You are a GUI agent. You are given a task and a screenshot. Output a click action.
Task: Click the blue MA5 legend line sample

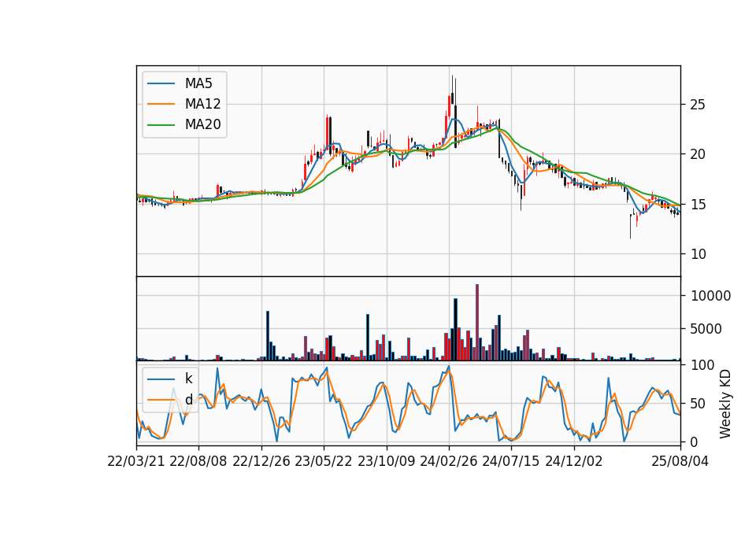coord(161,83)
